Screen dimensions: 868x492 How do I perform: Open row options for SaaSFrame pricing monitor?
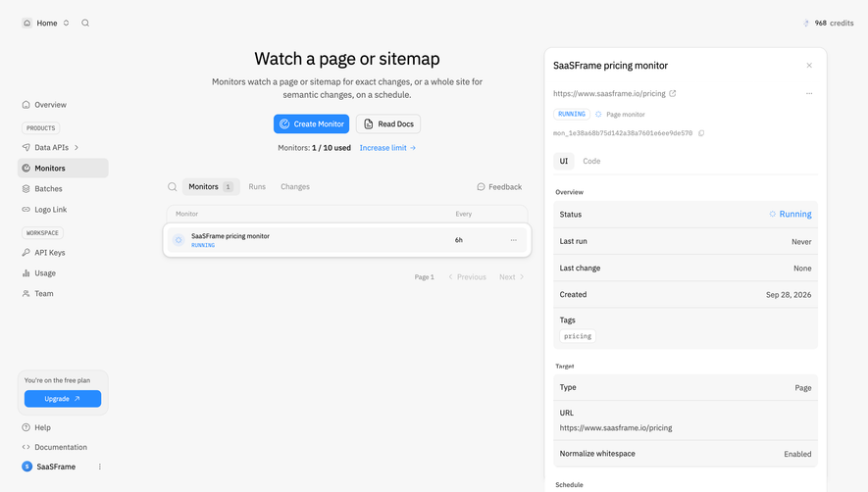514,240
